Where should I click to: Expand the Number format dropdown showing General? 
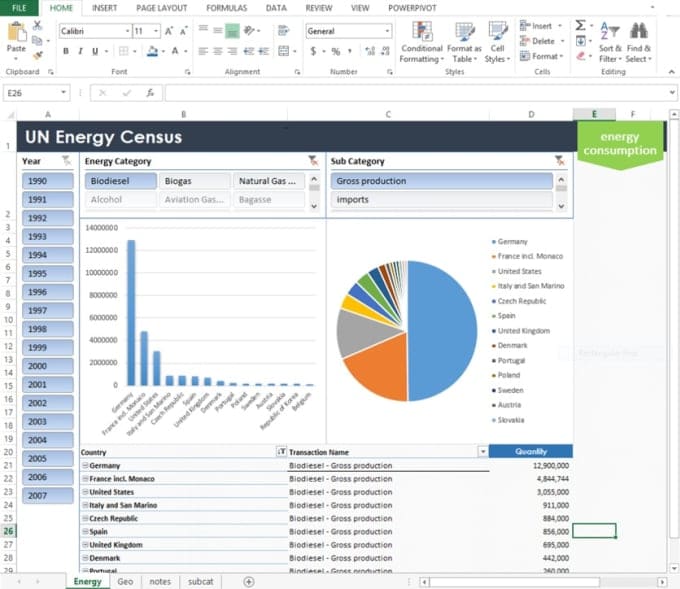coord(387,31)
